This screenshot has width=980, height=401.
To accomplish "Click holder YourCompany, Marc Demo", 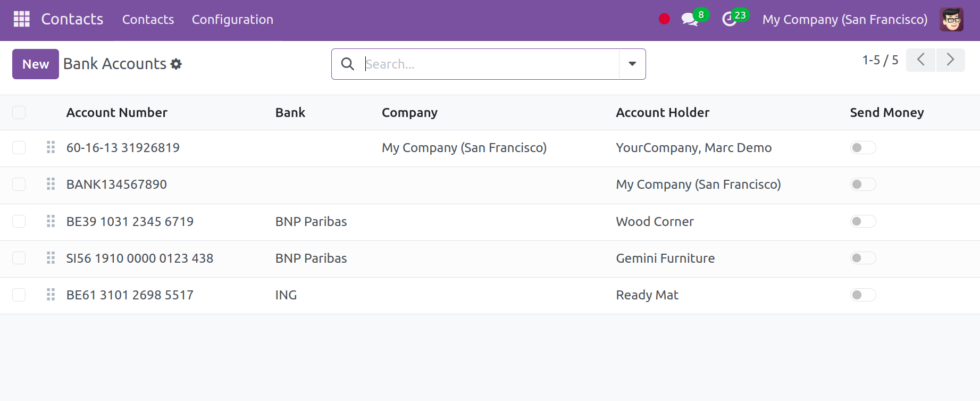I will (694, 148).
